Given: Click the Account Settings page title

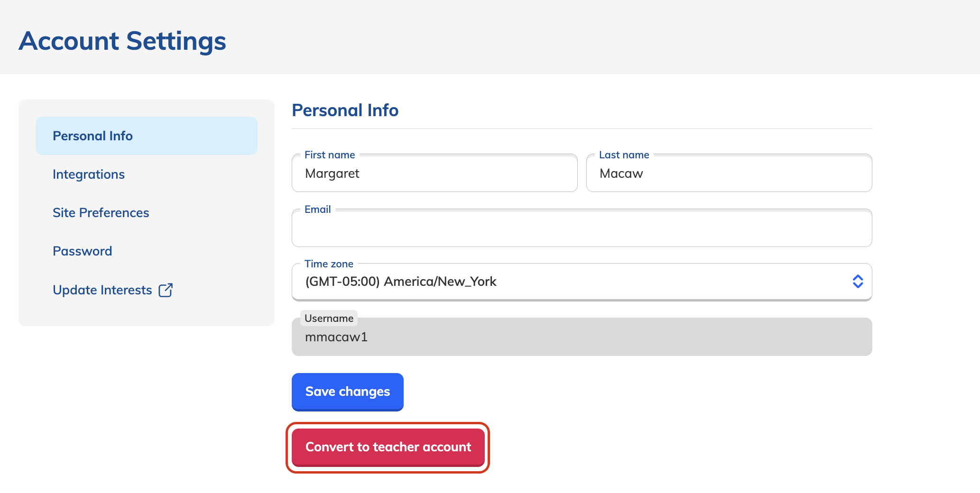Looking at the screenshot, I should (122, 40).
